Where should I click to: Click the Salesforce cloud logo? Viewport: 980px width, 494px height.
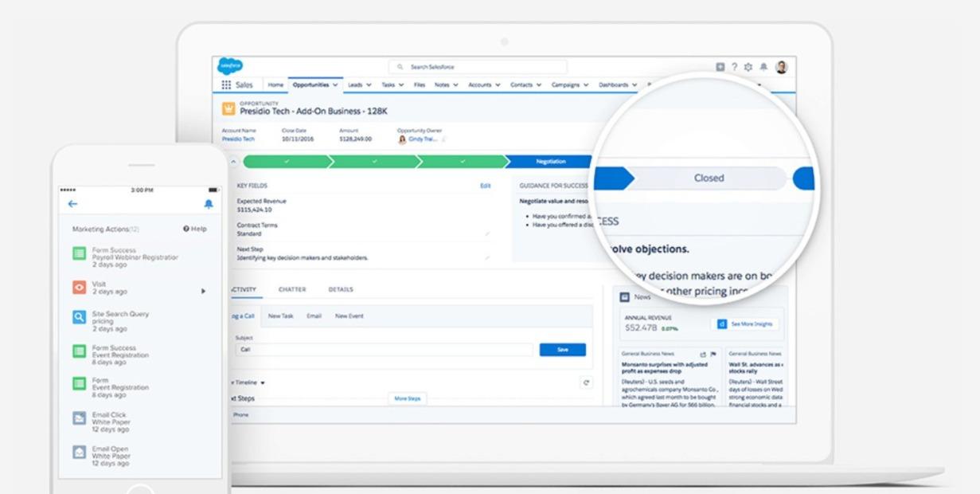230,67
